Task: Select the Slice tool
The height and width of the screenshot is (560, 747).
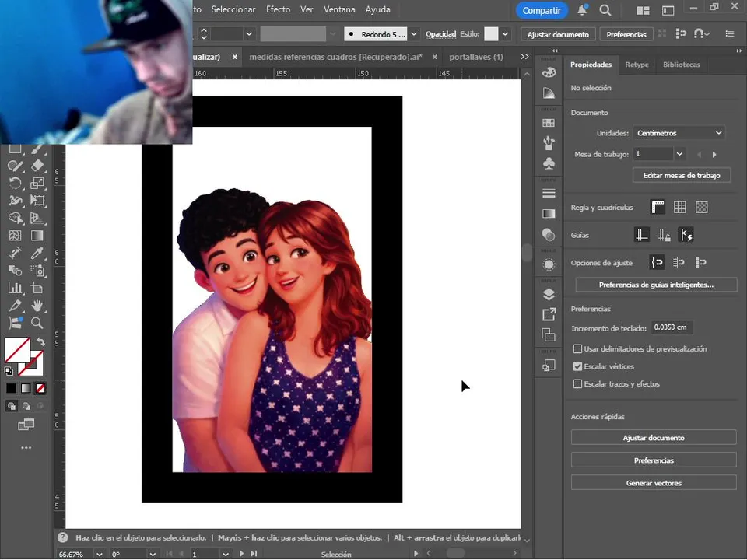Action: coord(16,306)
